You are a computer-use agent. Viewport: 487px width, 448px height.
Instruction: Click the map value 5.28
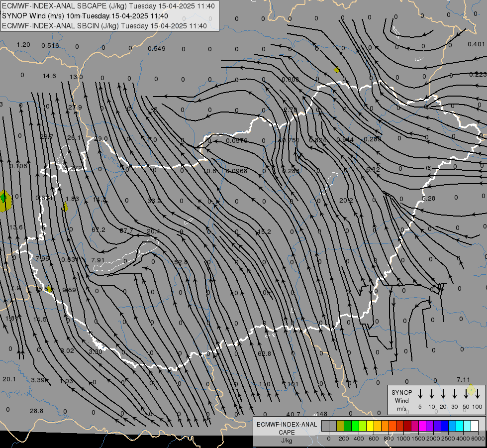click(x=429, y=198)
